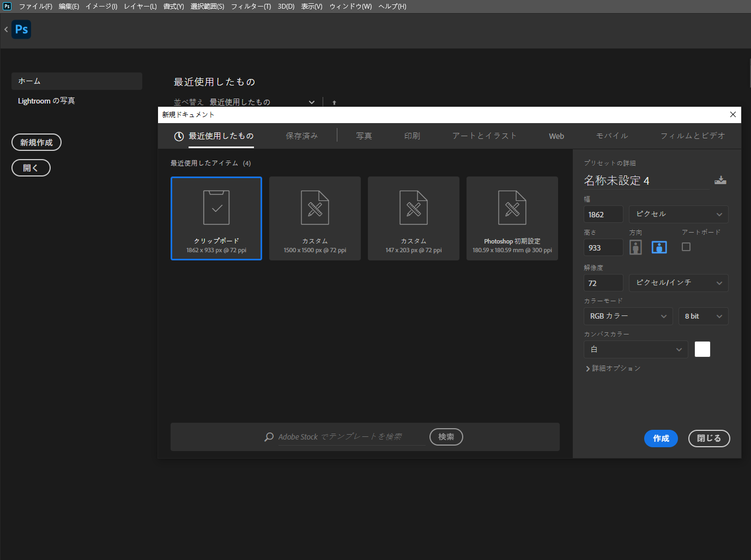
Task: Click the Photoshop Ps home logo
Action: pyautogui.click(x=21, y=29)
